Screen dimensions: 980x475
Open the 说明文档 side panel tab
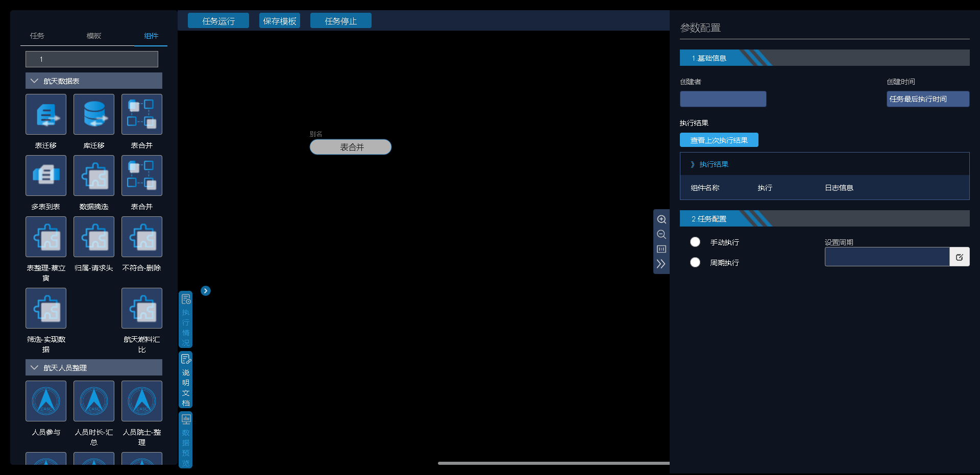pos(186,380)
